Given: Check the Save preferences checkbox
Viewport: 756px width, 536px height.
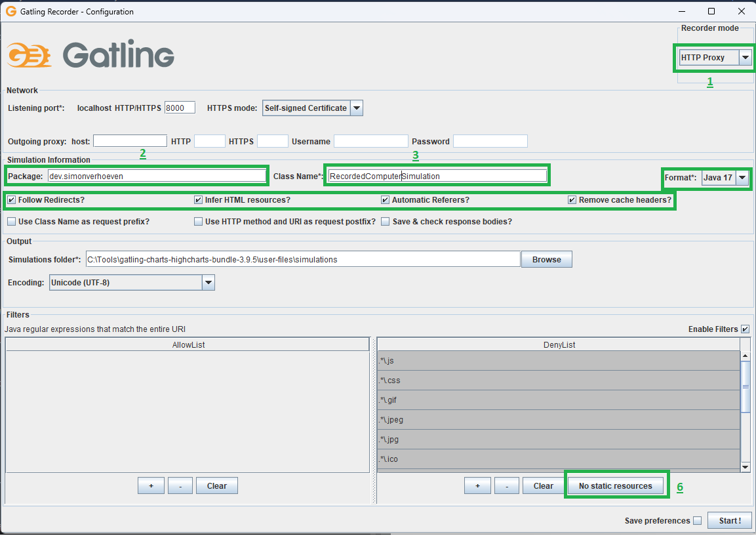Looking at the screenshot, I should [697, 520].
